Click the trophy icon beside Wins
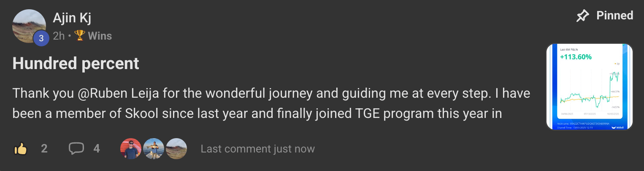Screen dimensions: 644x171 [x=80, y=36]
